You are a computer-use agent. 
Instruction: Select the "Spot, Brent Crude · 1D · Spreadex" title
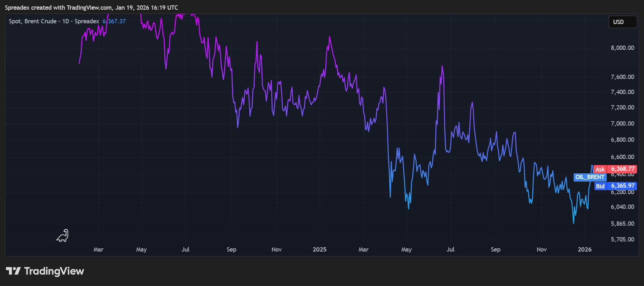pyautogui.click(x=54, y=21)
